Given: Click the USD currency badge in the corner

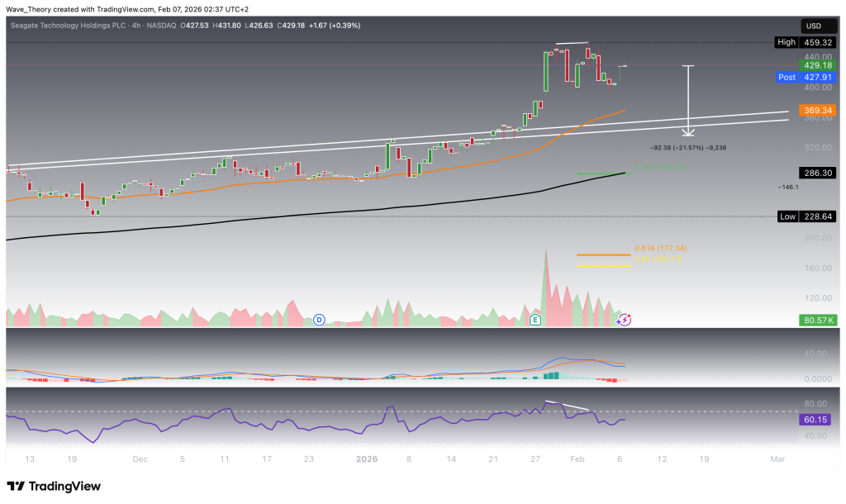Looking at the screenshot, I should (x=817, y=26).
